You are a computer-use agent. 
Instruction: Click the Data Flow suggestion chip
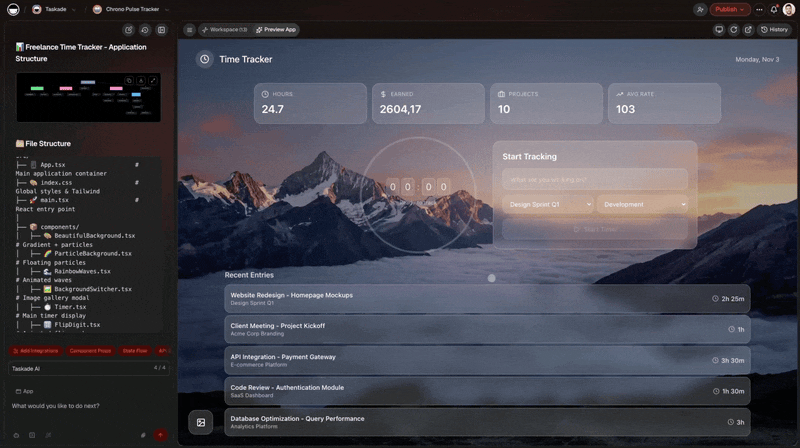click(135, 351)
